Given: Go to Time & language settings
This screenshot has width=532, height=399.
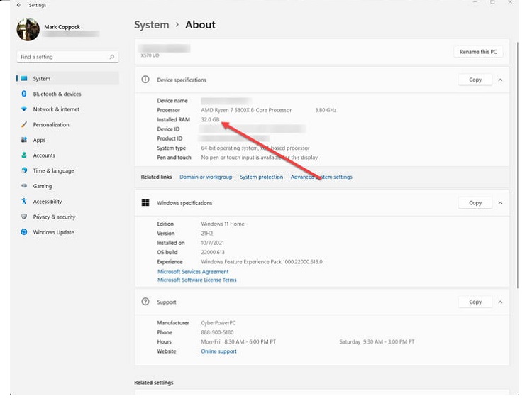Looking at the screenshot, I should tap(53, 171).
